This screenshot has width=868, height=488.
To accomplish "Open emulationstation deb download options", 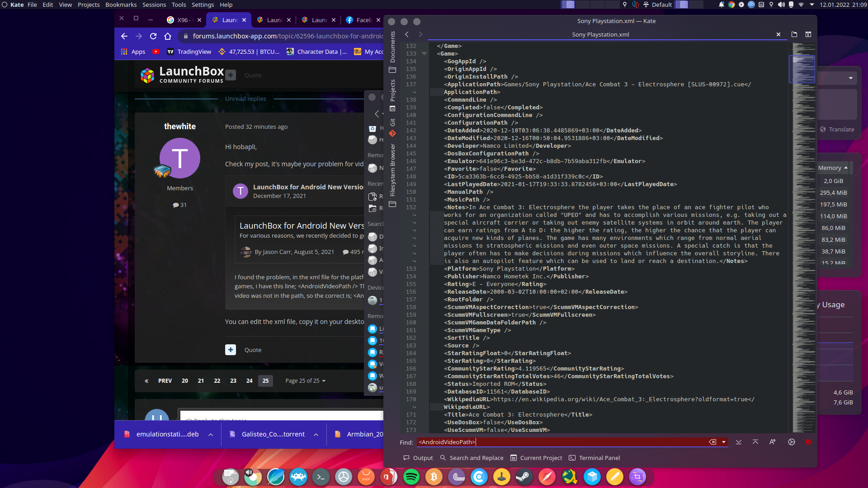I will point(211,434).
